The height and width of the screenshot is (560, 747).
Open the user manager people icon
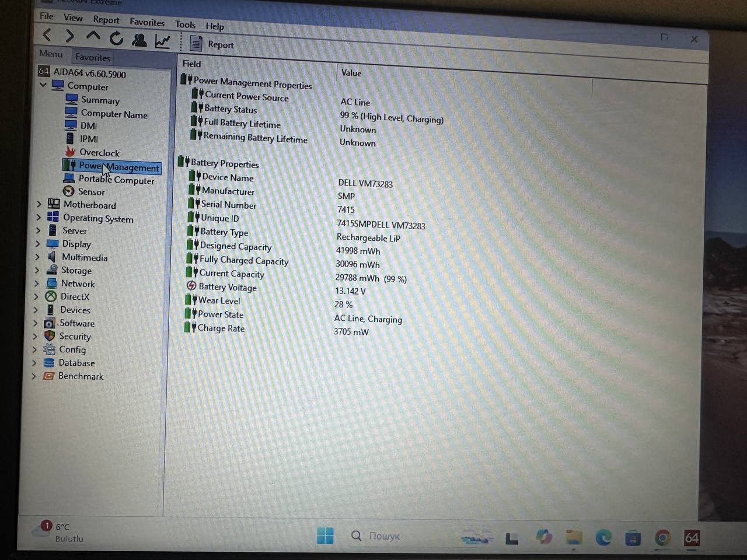139,40
